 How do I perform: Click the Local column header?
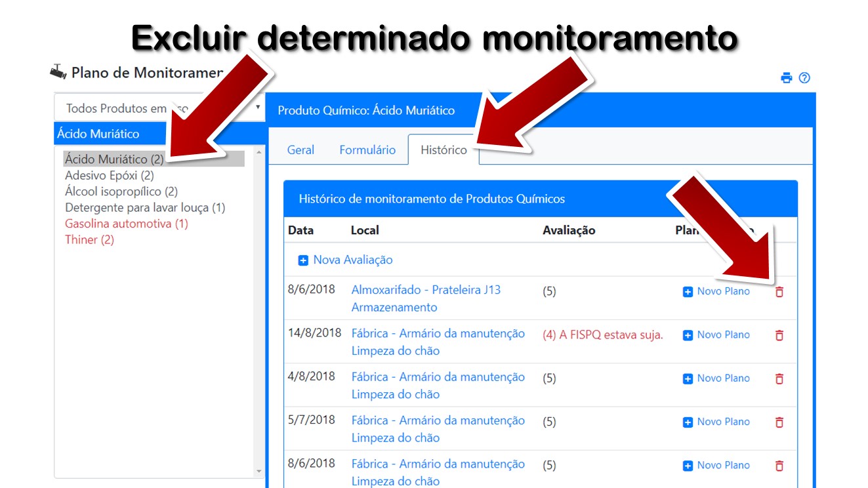[365, 230]
